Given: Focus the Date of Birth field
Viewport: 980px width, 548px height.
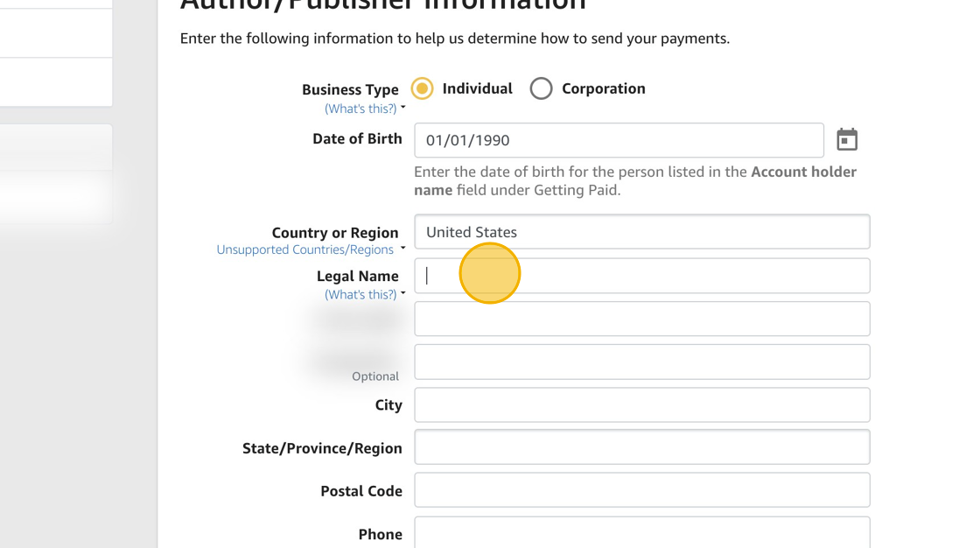Looking at the screenshot, I should coord(619,140).
